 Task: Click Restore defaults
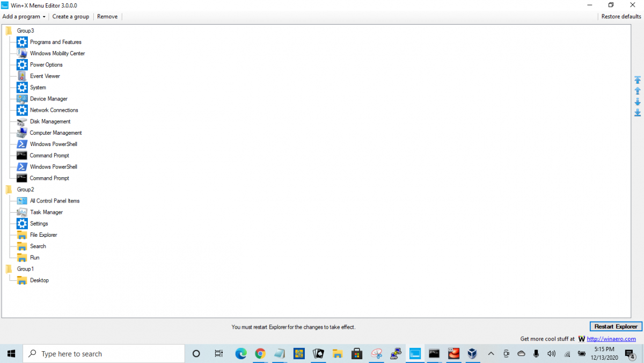(x=621, y=17)
